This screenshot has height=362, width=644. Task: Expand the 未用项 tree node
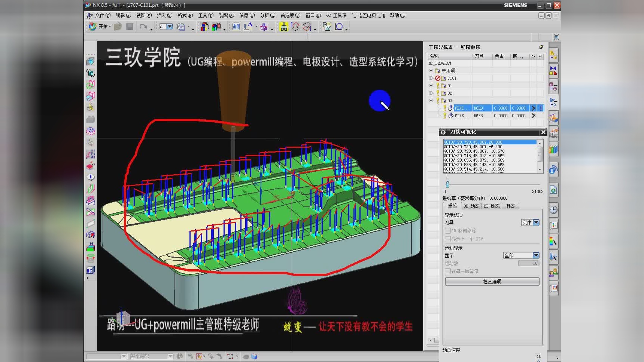[x=431, y=71]
